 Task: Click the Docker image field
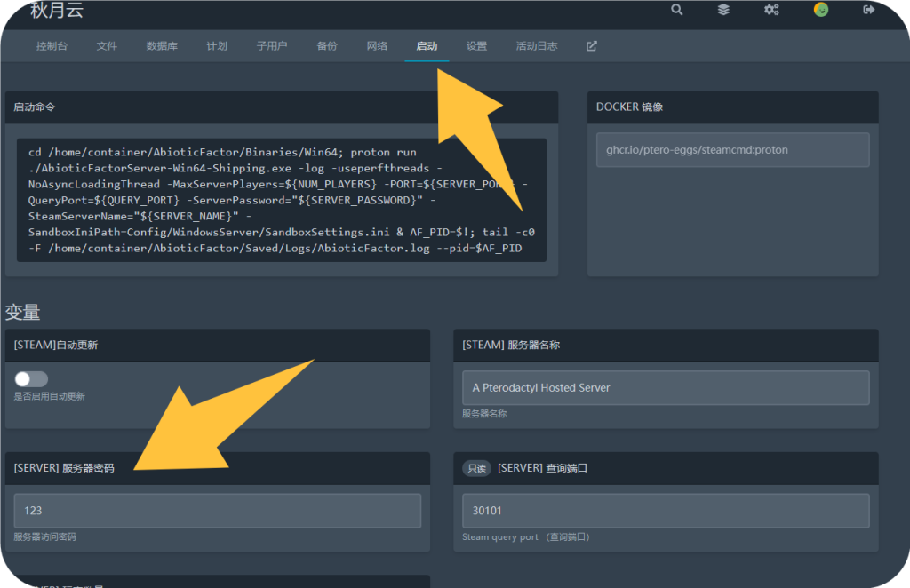(x=732, y=150)
